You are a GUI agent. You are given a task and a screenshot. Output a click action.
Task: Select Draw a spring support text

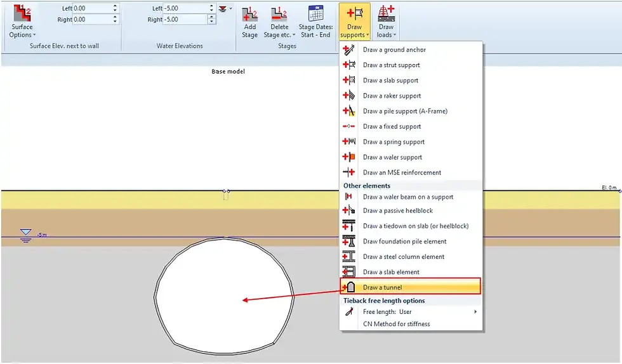click(x=394, y=142)
